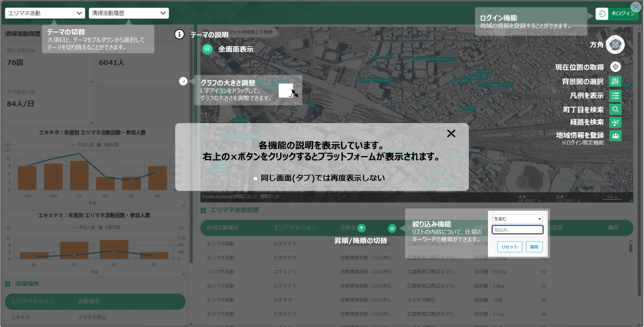Viewport: 644px width, 327px height.
Task: Show the legend with the 凡例を表示 icon
Action: click(615, 96)
